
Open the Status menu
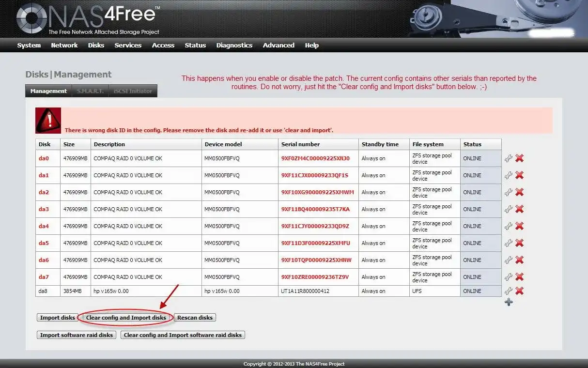(195, 45)
